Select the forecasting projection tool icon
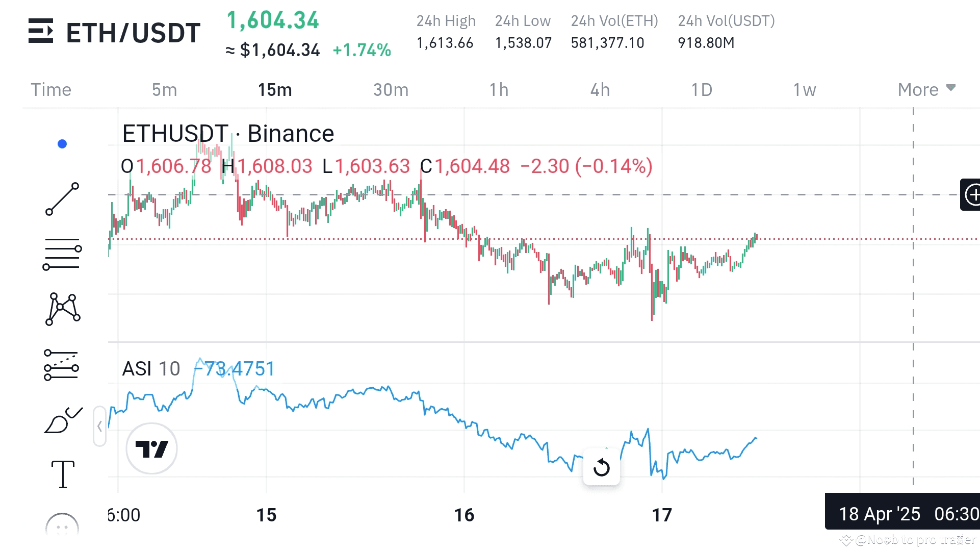Screen dimensions: 980x551 pyautogui.click(x=62, y=365)
